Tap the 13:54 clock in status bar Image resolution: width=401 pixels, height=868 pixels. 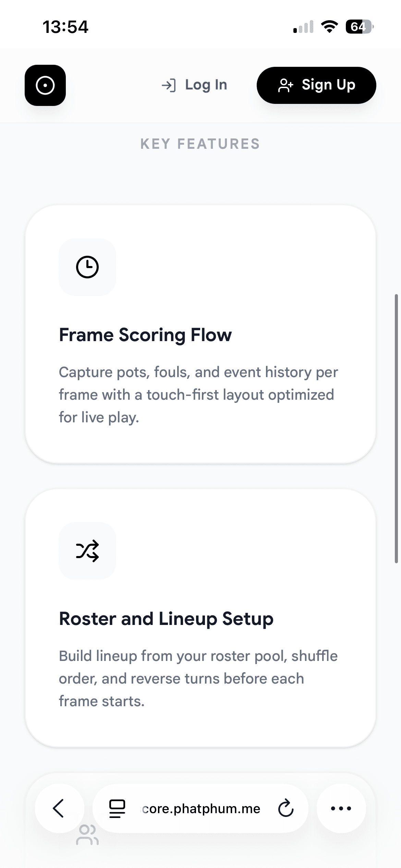(x=65, y=27)
